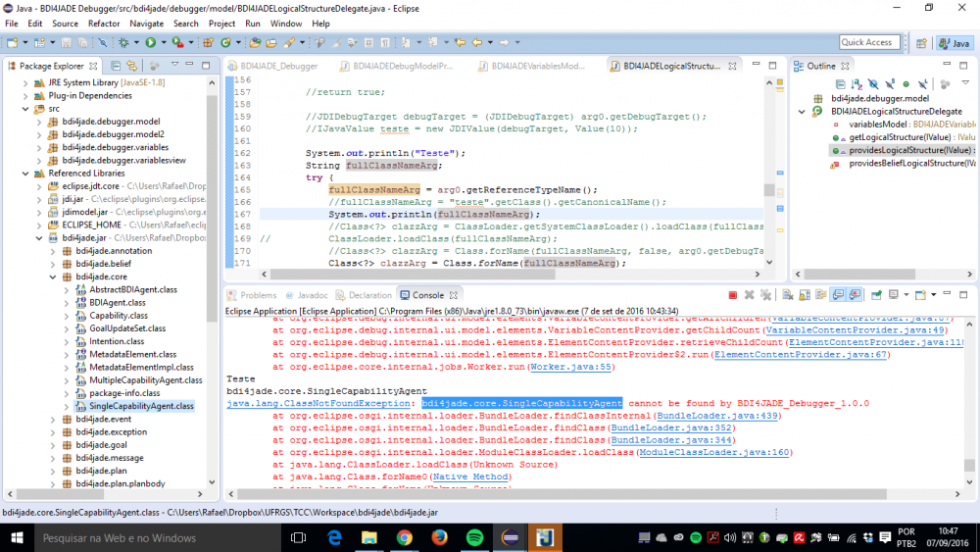The image size is (980, 552).
Task: Open the Refactor menu
Action: [x=104, y=23]
